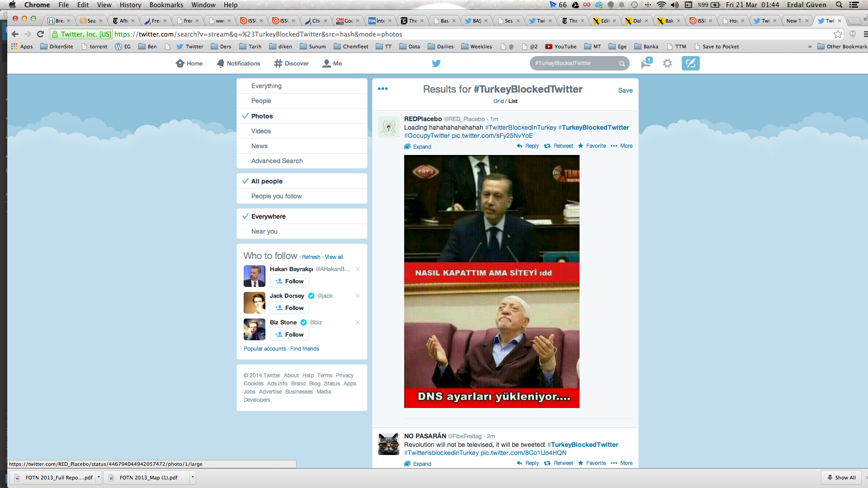Show hidden bookmarks with the chevron
The height and width of the screenshot is (488, 868).
[x=810, y=47]
